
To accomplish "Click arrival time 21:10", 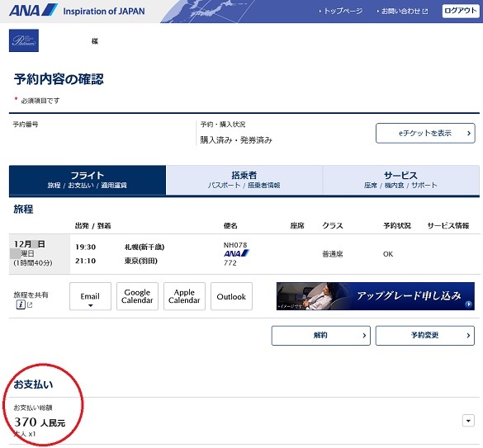I will pyautogui.click(x=86, y=261).
